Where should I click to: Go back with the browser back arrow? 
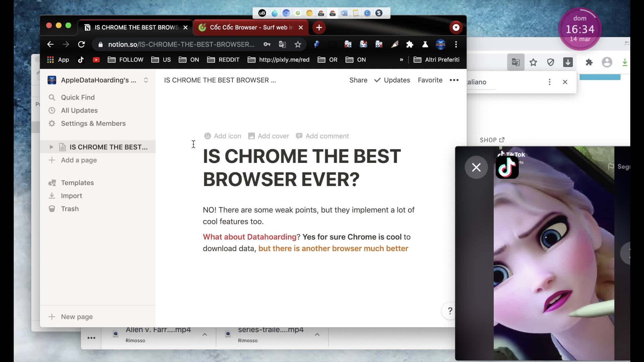pyautogui.click(x=50, y=44)
